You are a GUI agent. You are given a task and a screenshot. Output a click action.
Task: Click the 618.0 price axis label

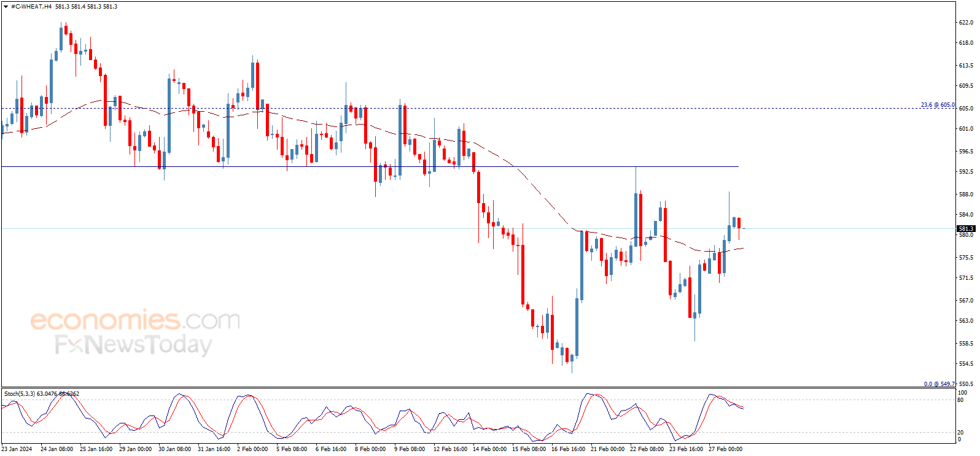click(966, 43)
